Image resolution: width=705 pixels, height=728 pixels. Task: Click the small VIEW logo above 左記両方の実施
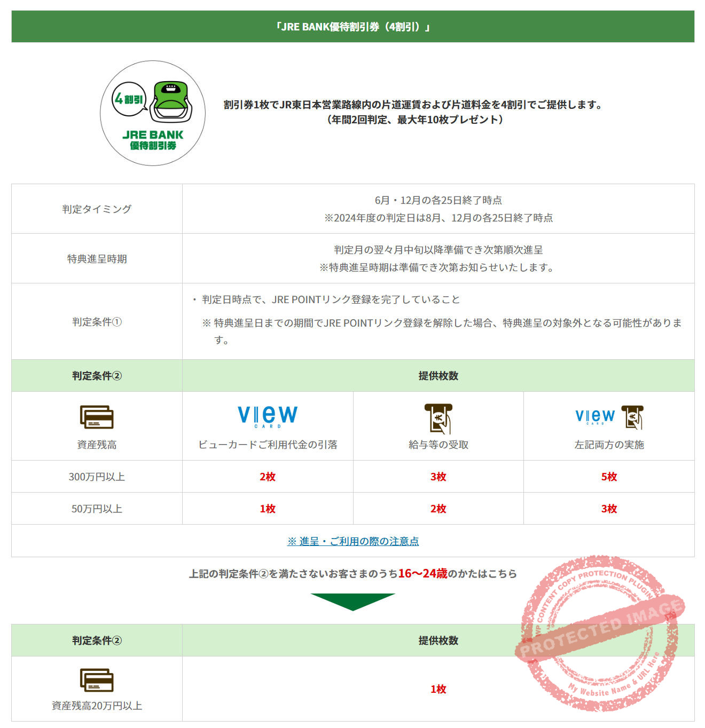coord(595,416)
